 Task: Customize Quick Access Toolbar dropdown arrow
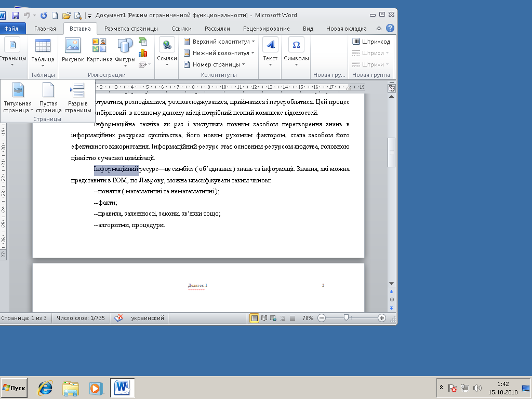(x=89, y=16)
